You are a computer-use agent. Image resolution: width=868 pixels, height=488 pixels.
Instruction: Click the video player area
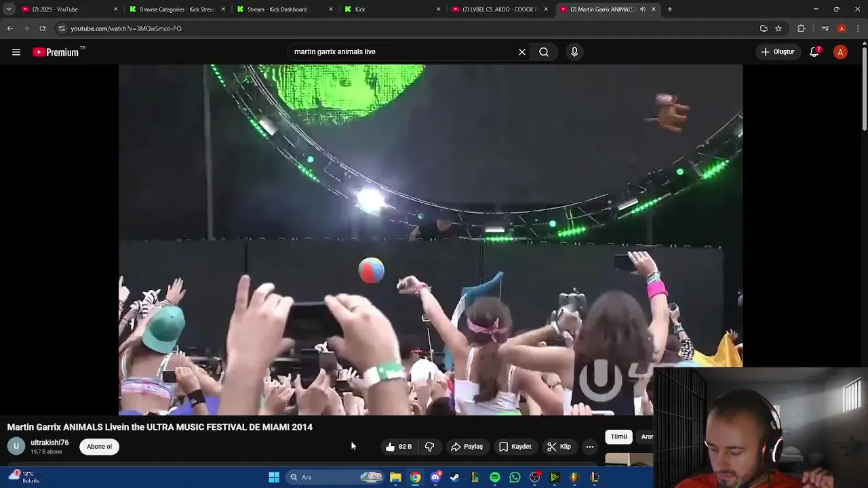pyautogui.click(x=431, y=239)
